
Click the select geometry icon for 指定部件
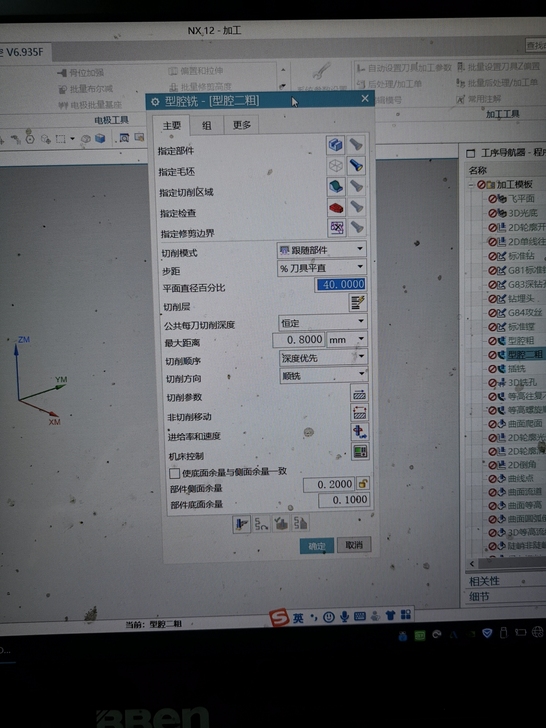coord(335,145)
